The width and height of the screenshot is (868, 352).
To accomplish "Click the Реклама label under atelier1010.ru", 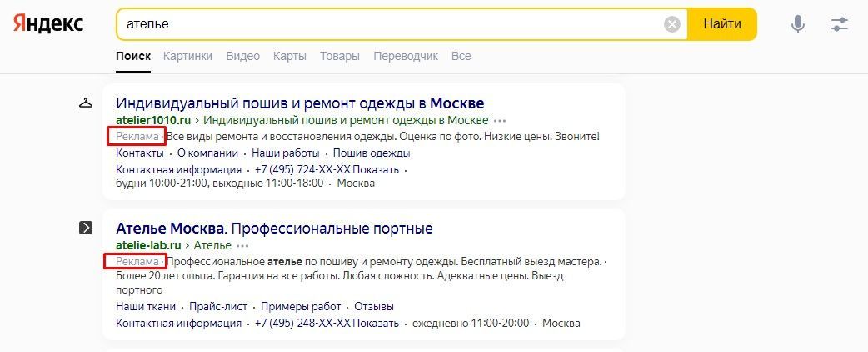I will pos(137,136).
